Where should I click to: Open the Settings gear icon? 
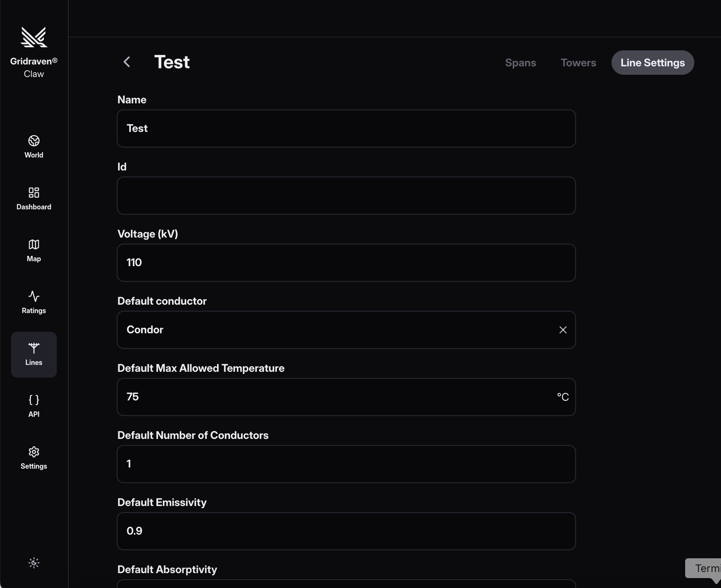click(34, 452)
